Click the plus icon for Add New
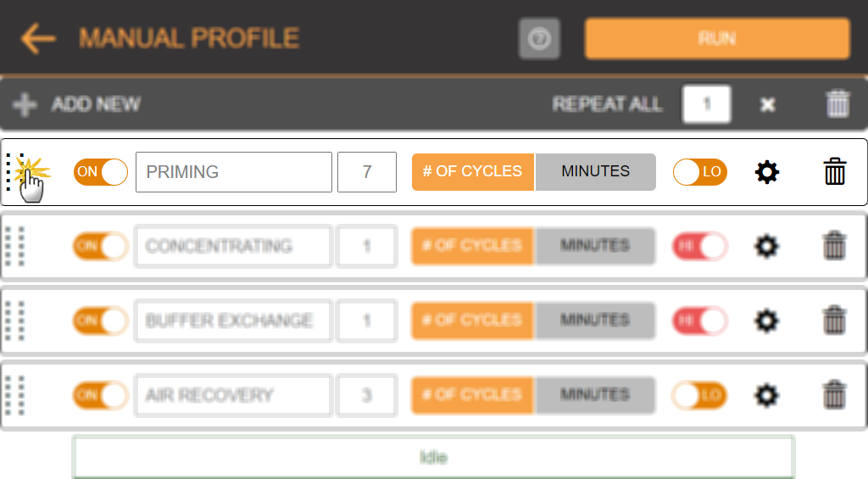This screenshot has height=479, width=868. [25, 104]
